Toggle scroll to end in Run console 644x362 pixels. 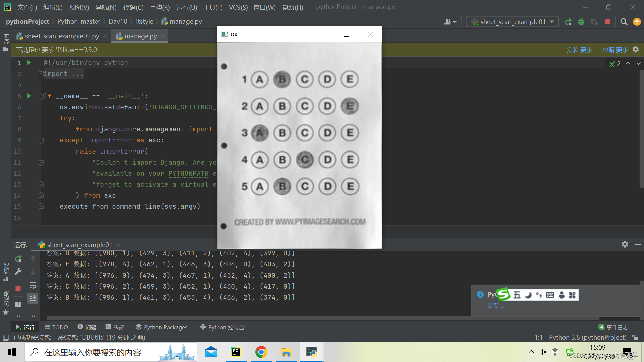point(33,298)
